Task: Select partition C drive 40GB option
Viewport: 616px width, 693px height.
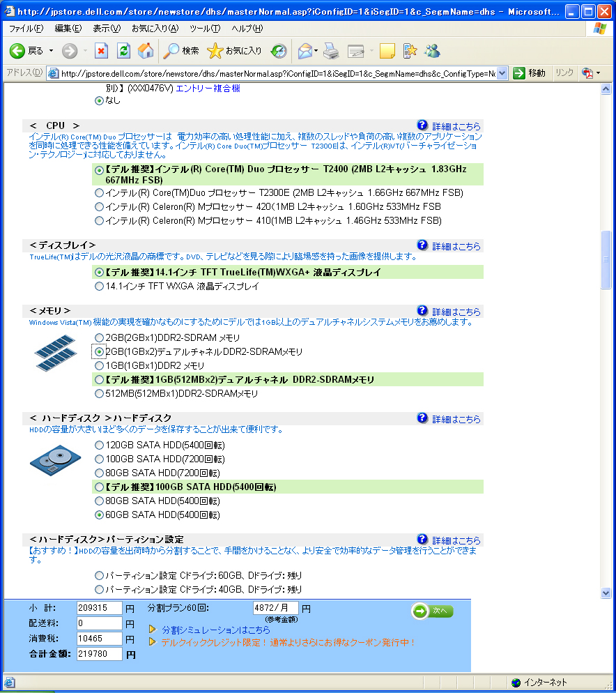Action: [x=100, y=590]
